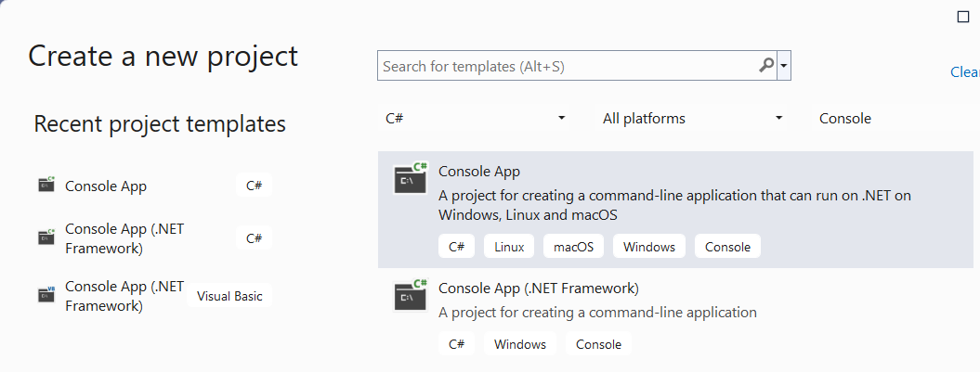Click the Visual Basic tag in recent templates

coord(229,296)
